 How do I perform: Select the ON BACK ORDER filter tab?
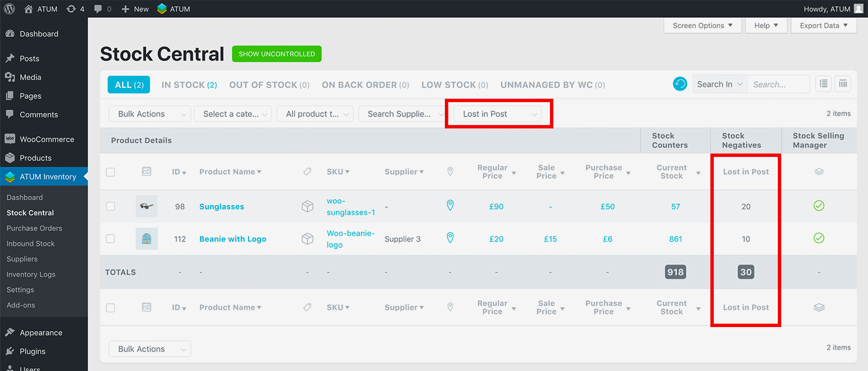[x=365, y=84]
